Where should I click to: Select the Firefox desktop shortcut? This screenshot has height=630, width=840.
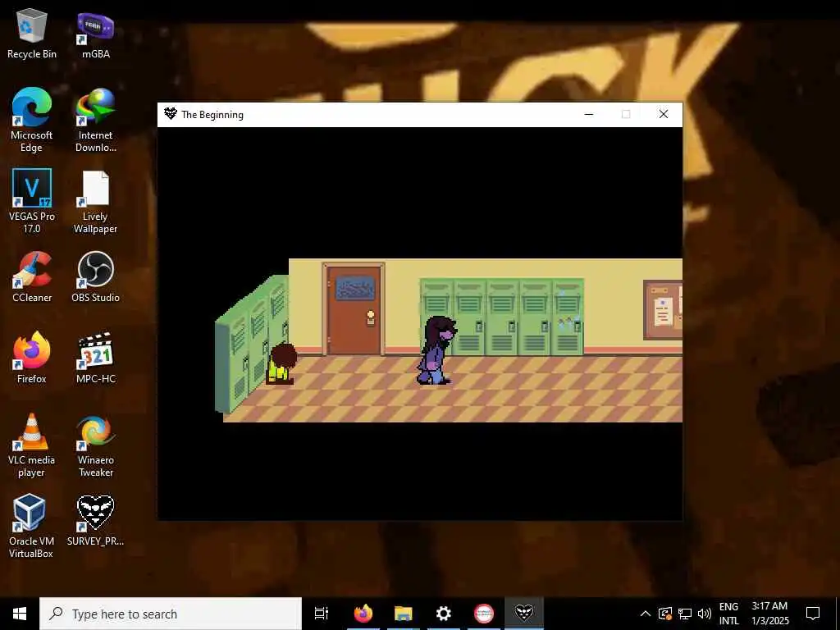32,358
